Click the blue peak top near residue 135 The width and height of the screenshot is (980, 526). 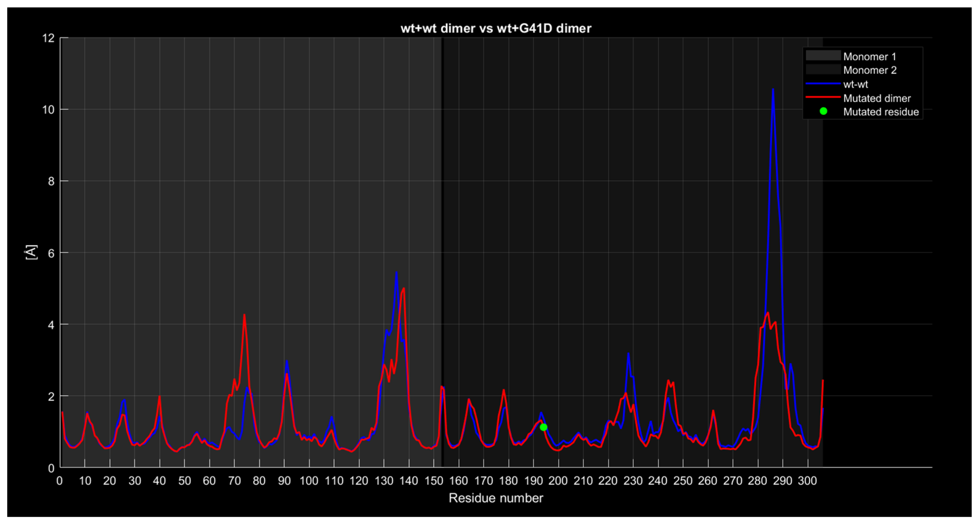point(396,273)
